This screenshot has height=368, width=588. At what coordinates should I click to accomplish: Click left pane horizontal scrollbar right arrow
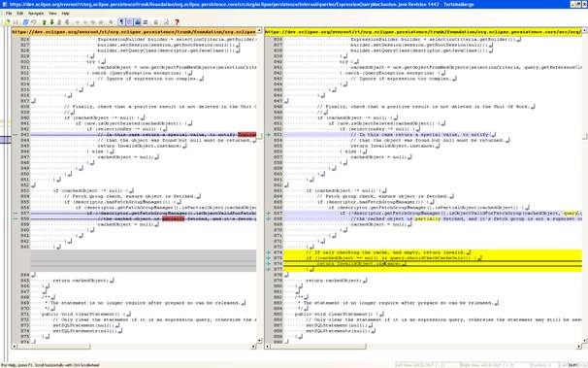coord(254,347)
